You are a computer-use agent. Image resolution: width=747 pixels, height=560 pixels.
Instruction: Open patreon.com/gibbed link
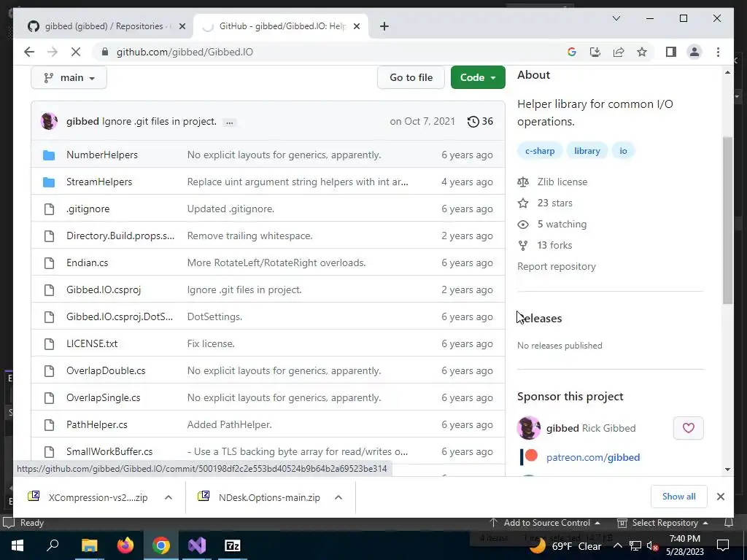tap(592, 458)
